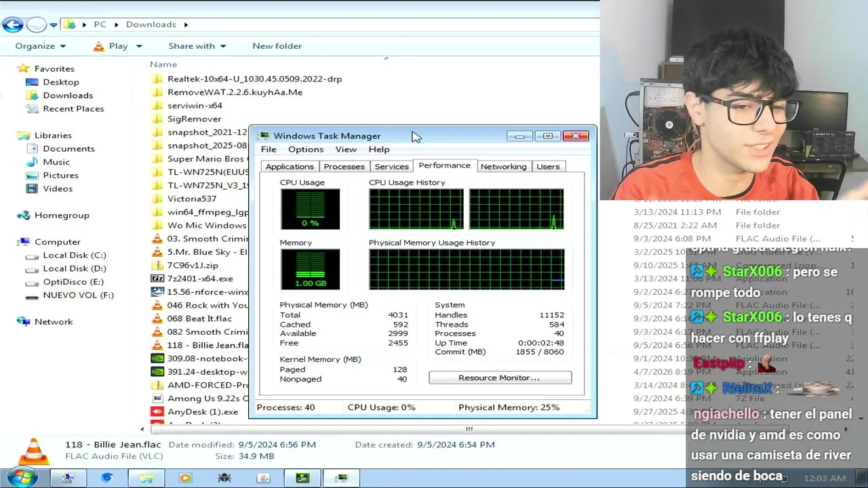Select Documents library
Viewport: 868px width, 488px height.
click(68, 148)
